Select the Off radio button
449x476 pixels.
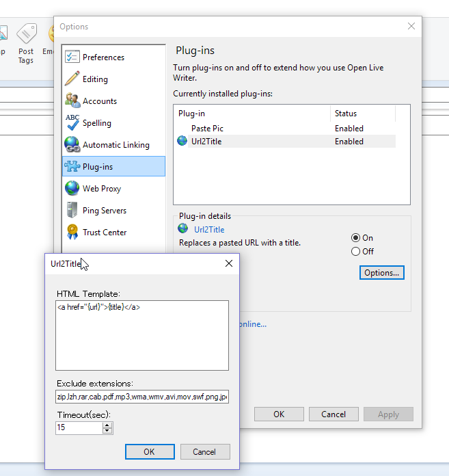click(x=355, y=252)
